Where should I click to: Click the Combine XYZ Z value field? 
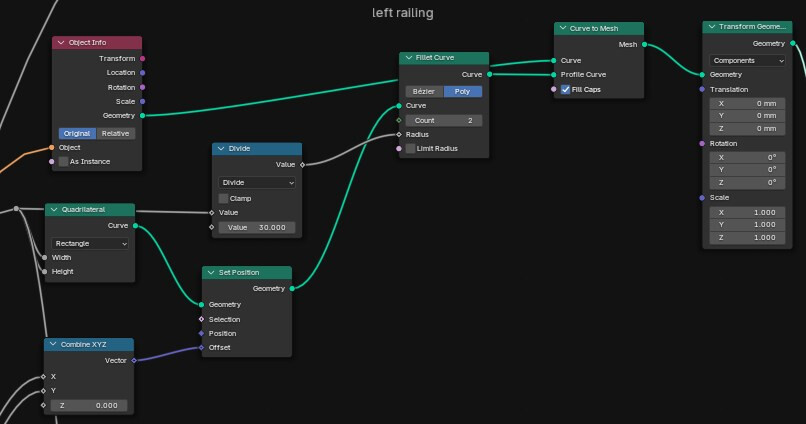click(x=89, y=405)
